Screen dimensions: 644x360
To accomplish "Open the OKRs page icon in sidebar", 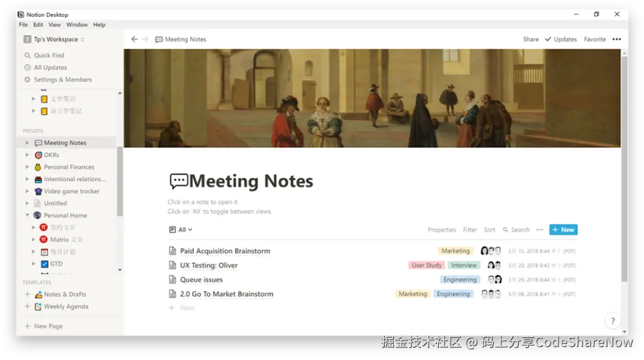I will 38,155.
